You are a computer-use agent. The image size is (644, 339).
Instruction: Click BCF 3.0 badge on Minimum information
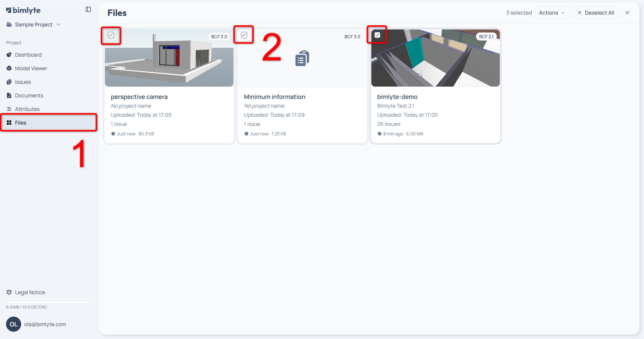[x=352, y=36]
